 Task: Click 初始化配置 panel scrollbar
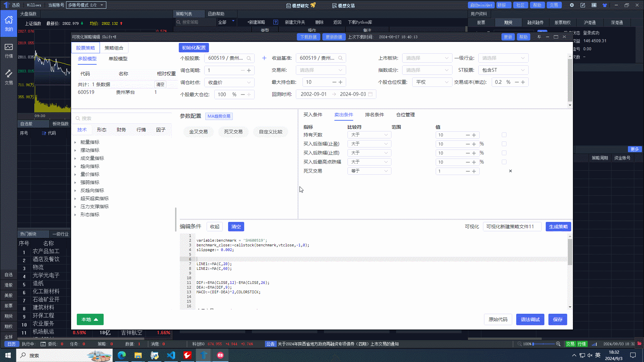(570, 80)
